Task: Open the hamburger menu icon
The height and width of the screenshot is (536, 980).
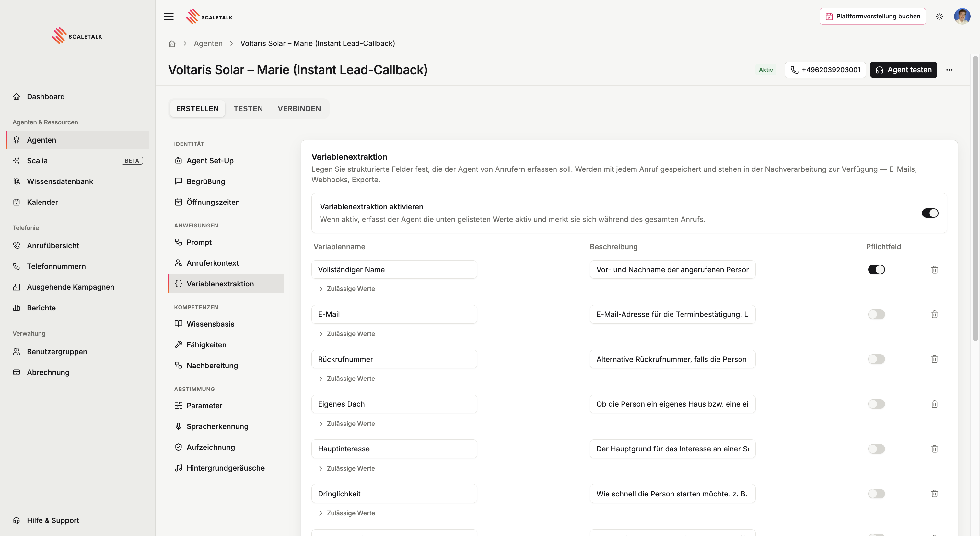Action: point(169,17)
